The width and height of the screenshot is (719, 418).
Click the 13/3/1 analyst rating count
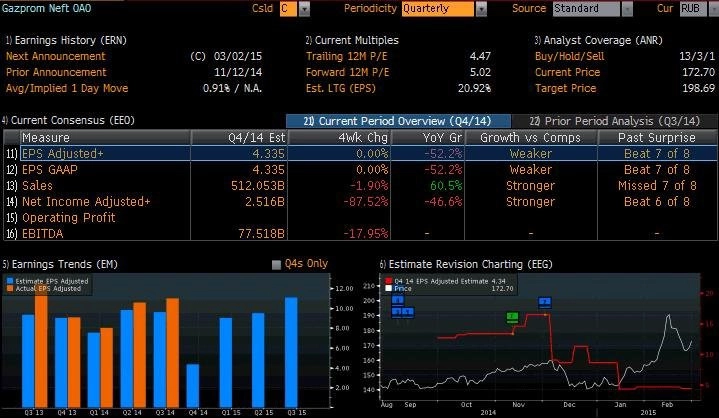697,56
